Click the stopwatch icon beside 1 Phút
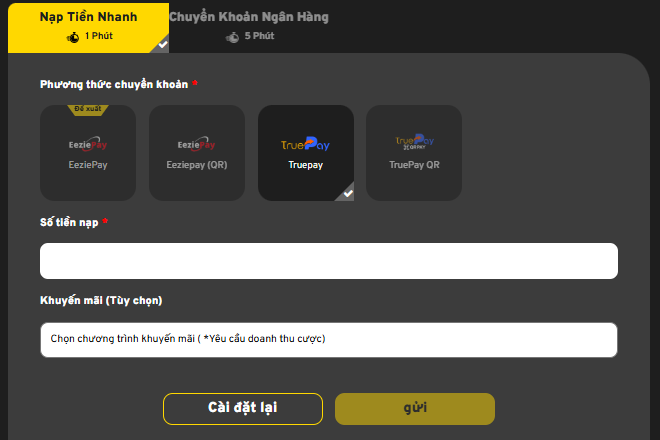The height and width of the screenshot is (440, 660). point(73,37)
